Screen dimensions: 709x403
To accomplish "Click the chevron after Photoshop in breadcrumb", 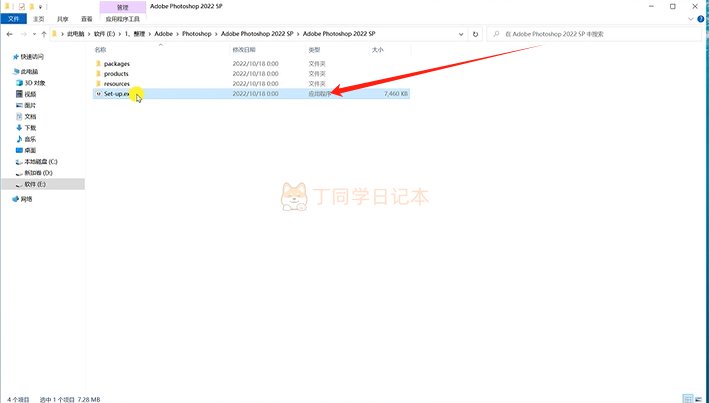I will pyautogui.click(x=216, y=34).
